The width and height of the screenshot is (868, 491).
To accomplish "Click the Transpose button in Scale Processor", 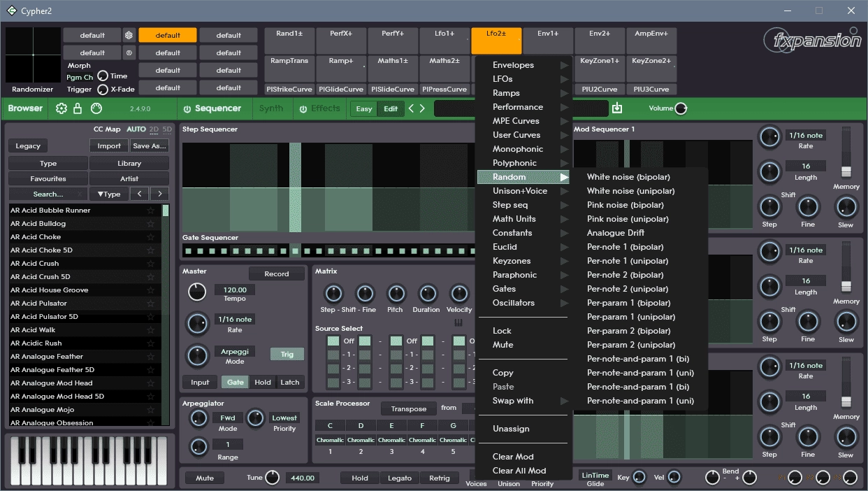I will pyautogui.click(x=409, y=408).
